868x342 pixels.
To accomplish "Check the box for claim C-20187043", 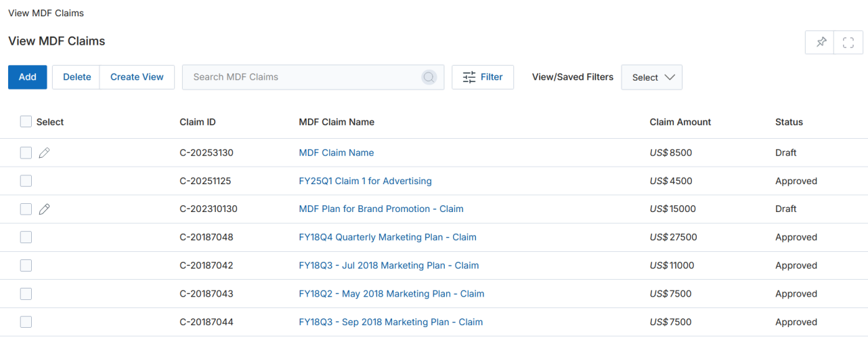I will [26, 294].
